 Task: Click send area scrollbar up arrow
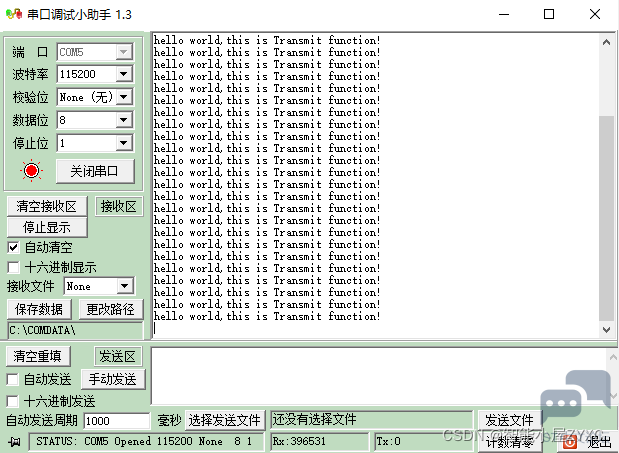tap(613, 357)
